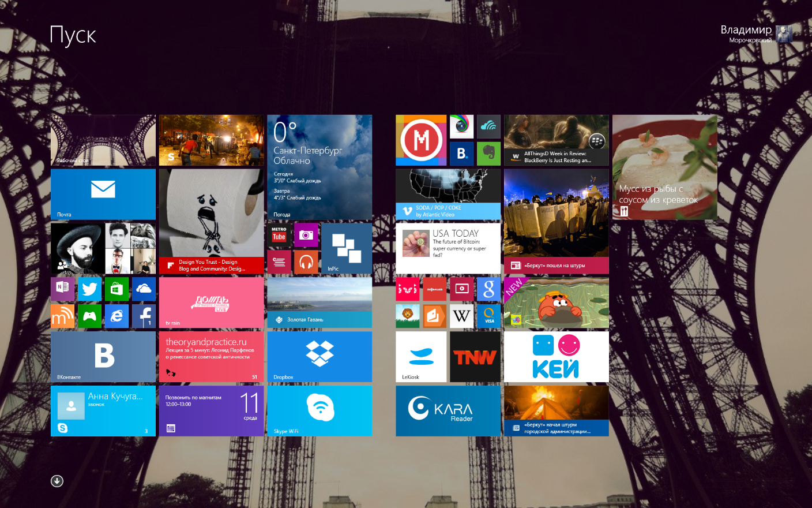Launch the Evernote tile

tap(489, 154)
